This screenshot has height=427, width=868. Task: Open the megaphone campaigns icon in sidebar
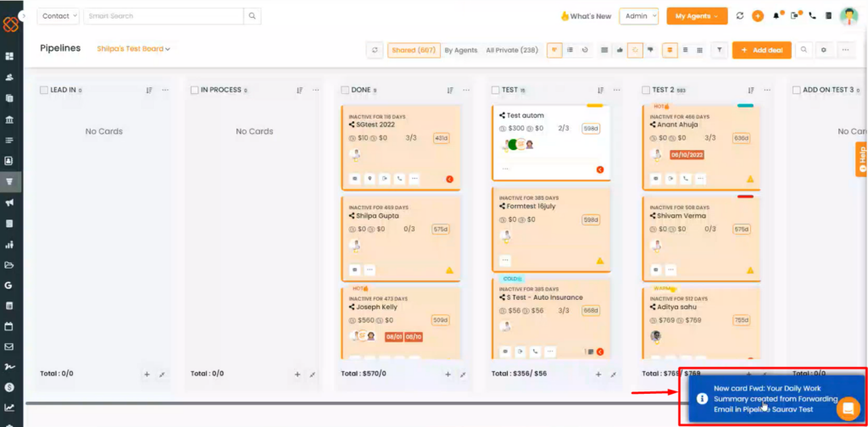(8, 202)
